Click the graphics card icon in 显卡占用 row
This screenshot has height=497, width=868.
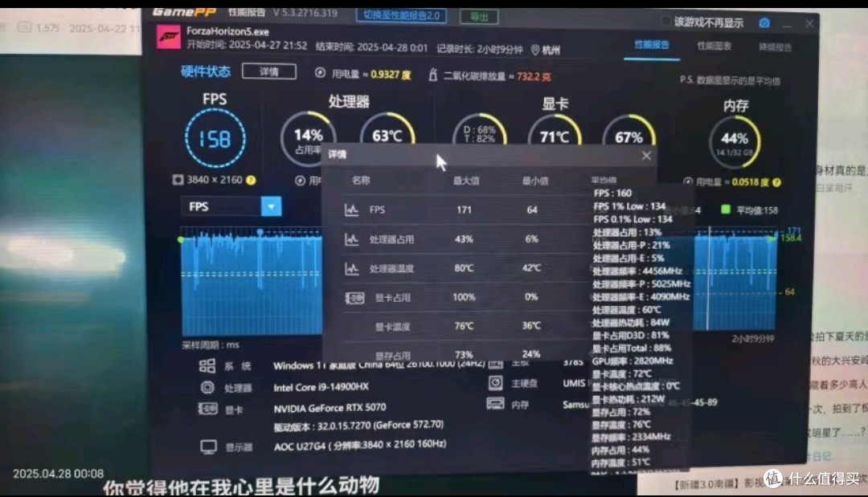coord(354,298)
